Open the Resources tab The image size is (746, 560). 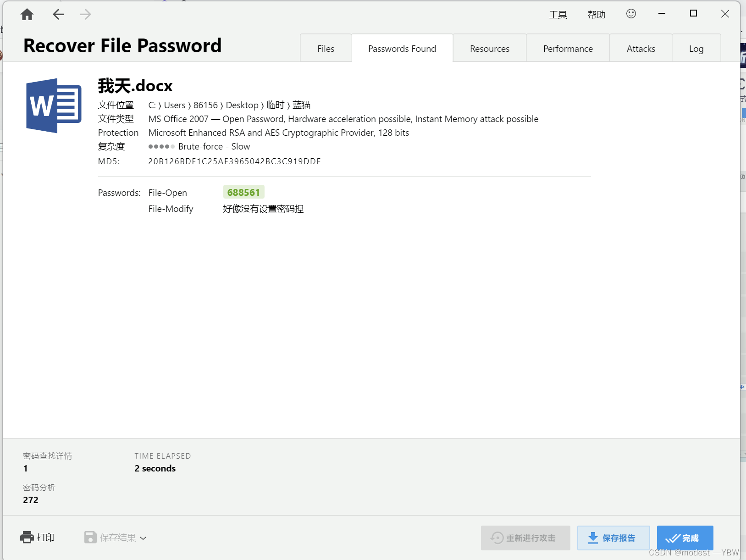tap(490, 48)
